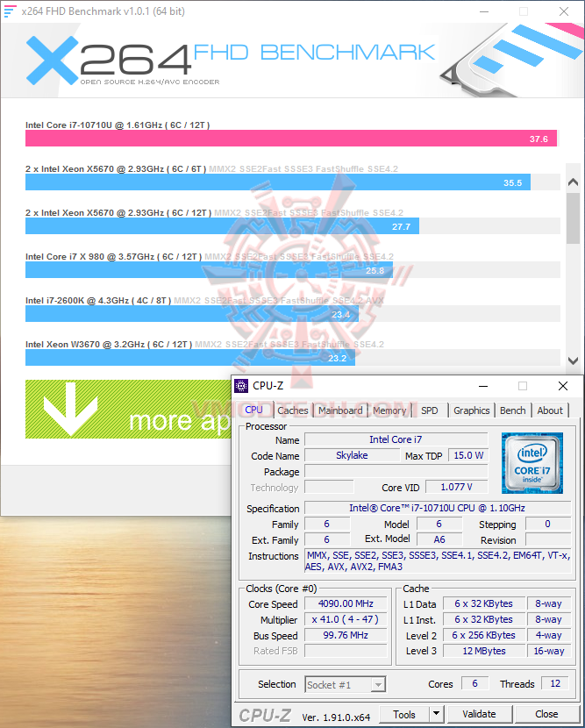
Task: Click the Level 3 cache value 12 MBytes
Action: [484, 651]
